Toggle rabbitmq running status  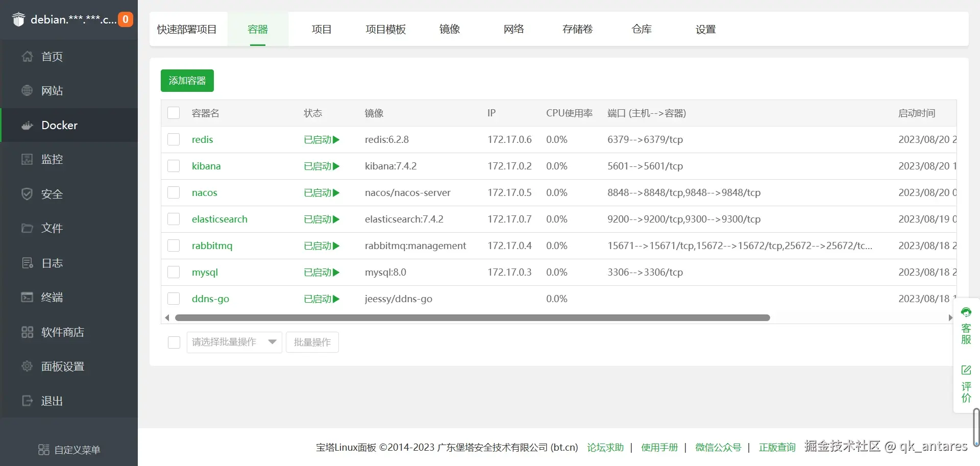[322, 246]
